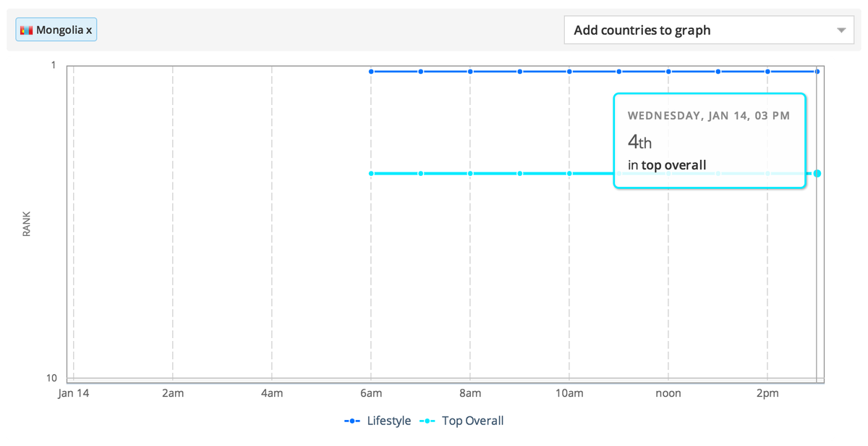Click the 'in top overall' tooltip text
Image resolution: width=868 pixels, height=446 pixels.
(667, 165)
